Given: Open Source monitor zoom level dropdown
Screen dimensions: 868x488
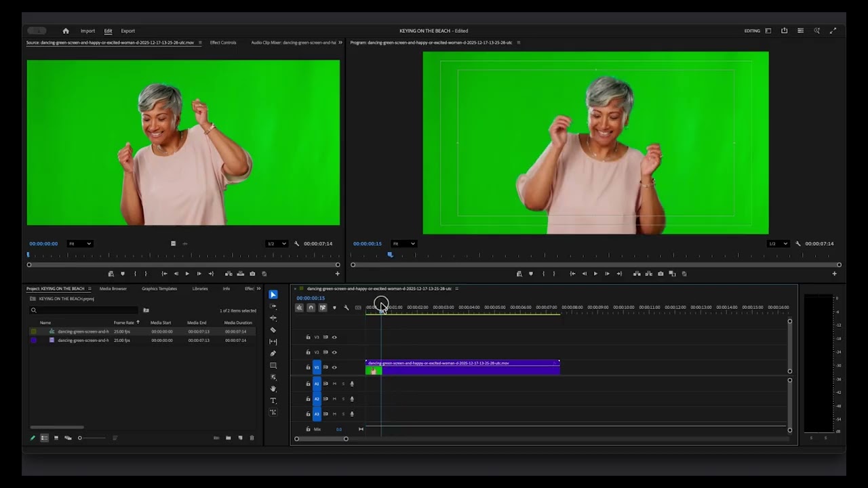Looking at the screenshot, I should pos(80,243).
